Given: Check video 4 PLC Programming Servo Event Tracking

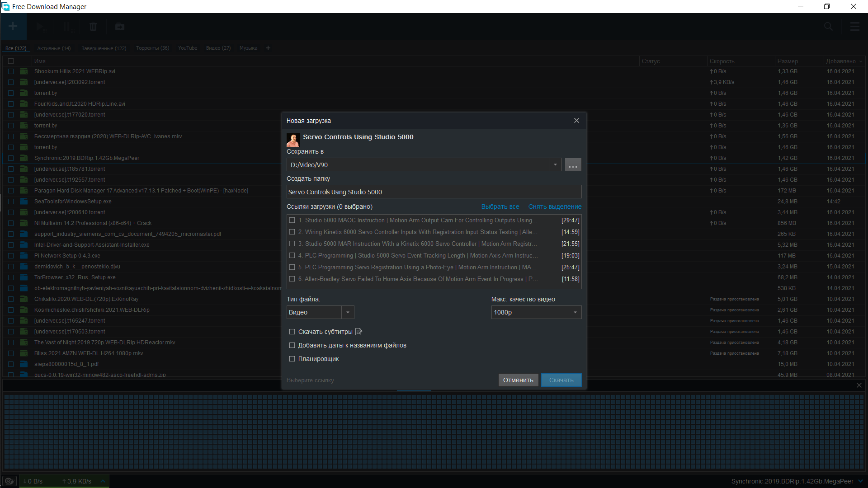Looking at the screenshot, I should (292, 256).
